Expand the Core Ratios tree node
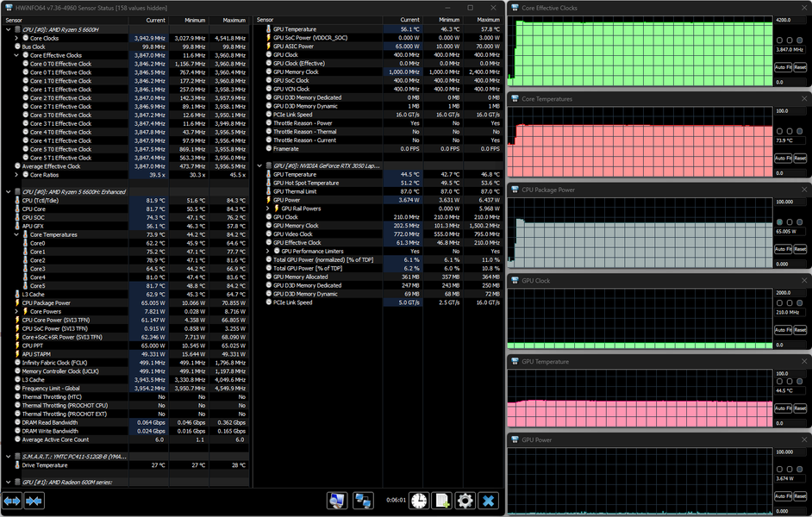 (16, 174)
